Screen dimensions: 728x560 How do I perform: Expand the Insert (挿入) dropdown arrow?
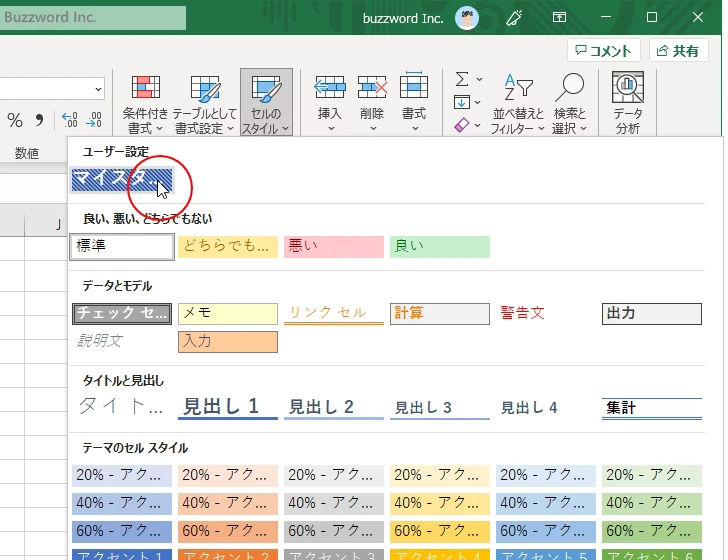click(331, 128)
